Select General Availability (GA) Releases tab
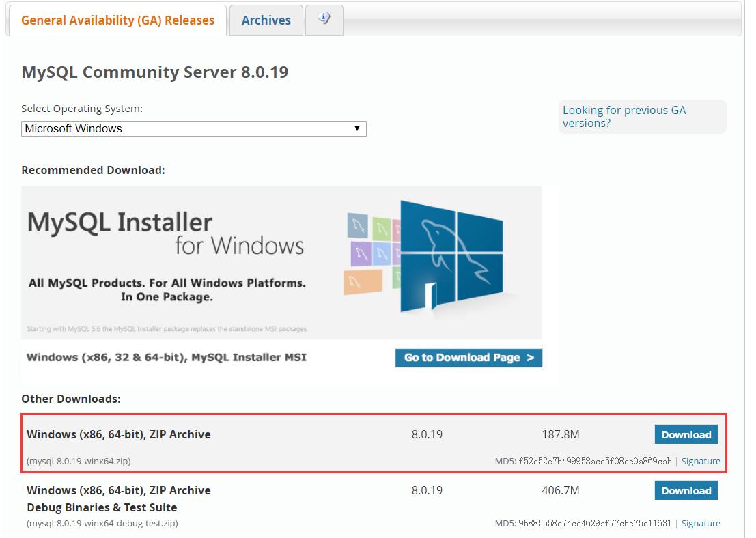 [x=117, y=20]
